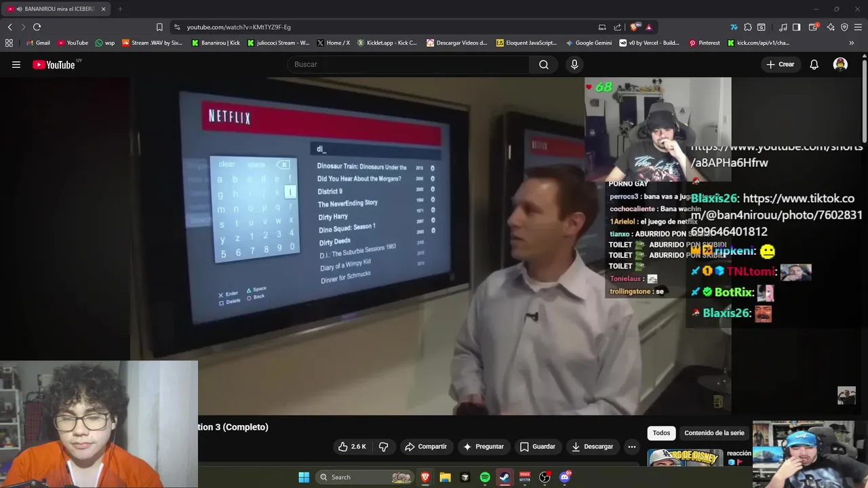Start voice search with the microphone icon

pos(574,64)
